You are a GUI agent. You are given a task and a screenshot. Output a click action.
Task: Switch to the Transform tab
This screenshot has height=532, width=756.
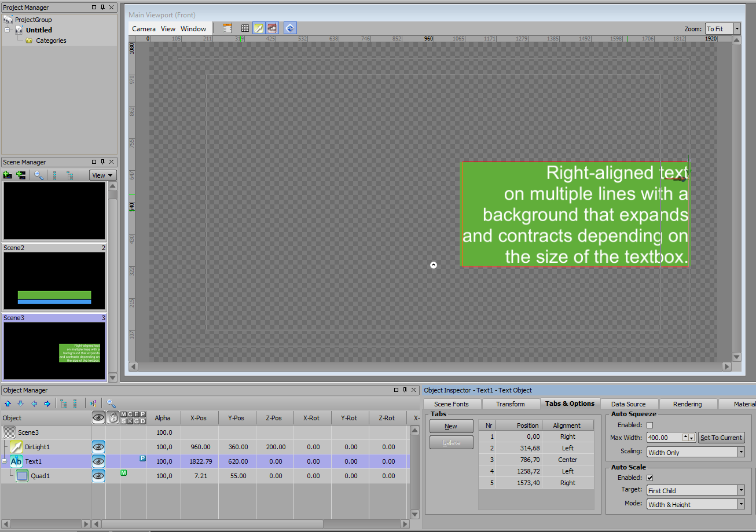tap(511, 404)
